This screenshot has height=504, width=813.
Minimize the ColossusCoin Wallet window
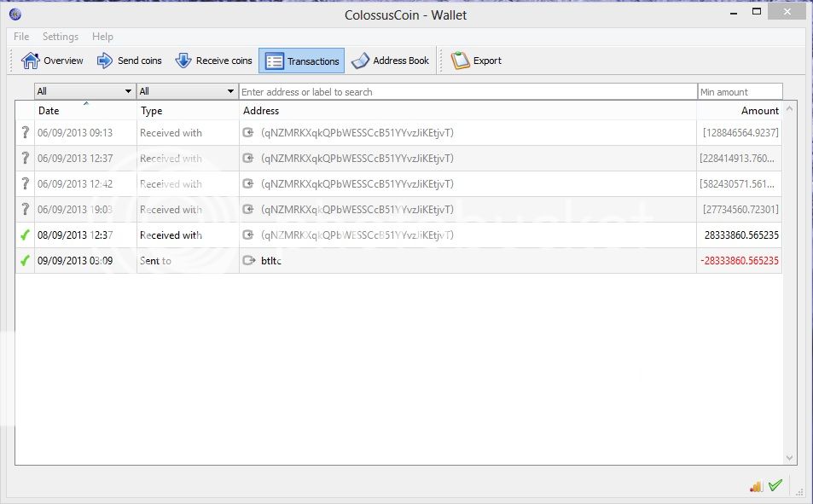tap(734, 13)
